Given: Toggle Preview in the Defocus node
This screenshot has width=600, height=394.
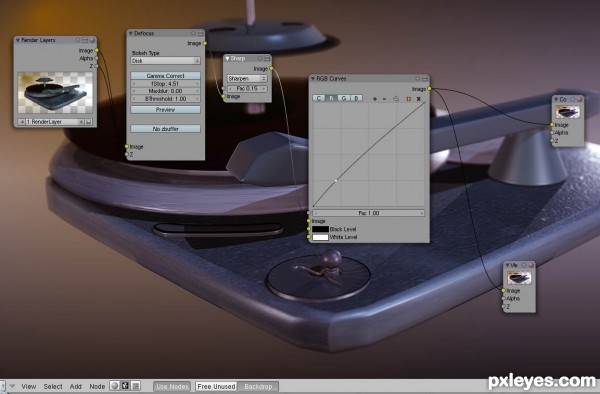Looking at the screenshot, I should [165, 110].
